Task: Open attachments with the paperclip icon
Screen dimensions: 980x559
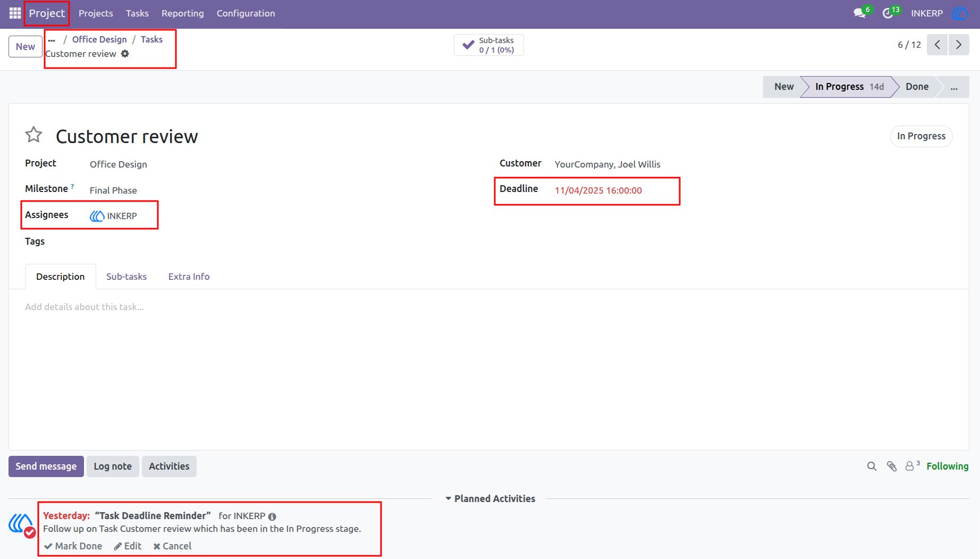Action: 892,466
